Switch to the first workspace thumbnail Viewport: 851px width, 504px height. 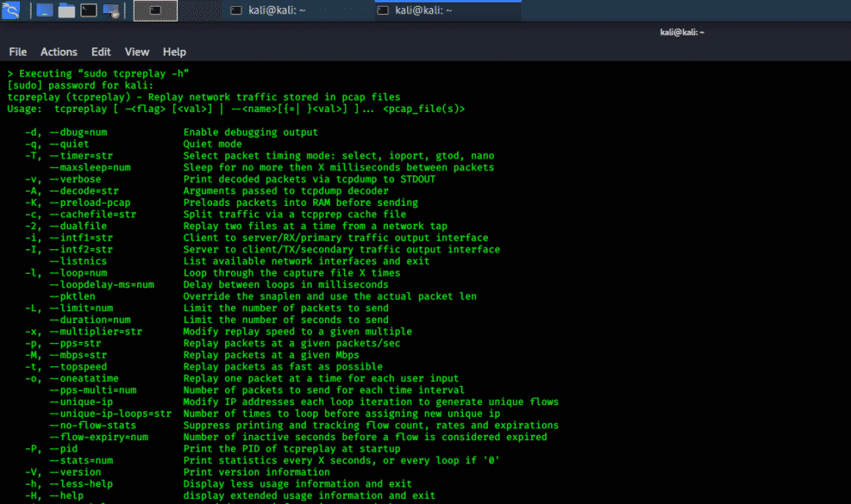[155, 10]
